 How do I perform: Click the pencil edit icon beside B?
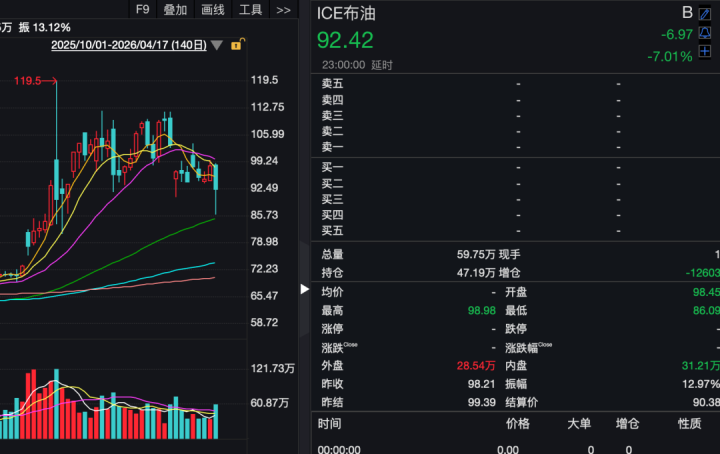point(705,14)
